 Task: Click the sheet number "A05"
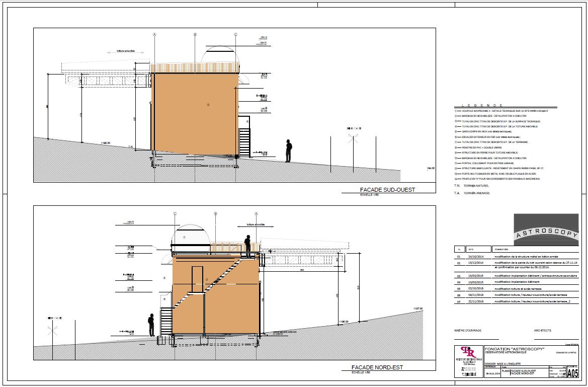[573, 373]
